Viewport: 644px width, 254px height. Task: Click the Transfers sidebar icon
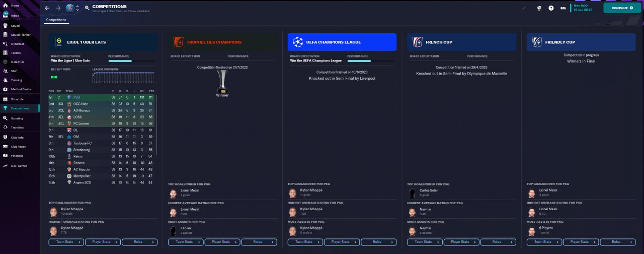(x=6, y=128)
